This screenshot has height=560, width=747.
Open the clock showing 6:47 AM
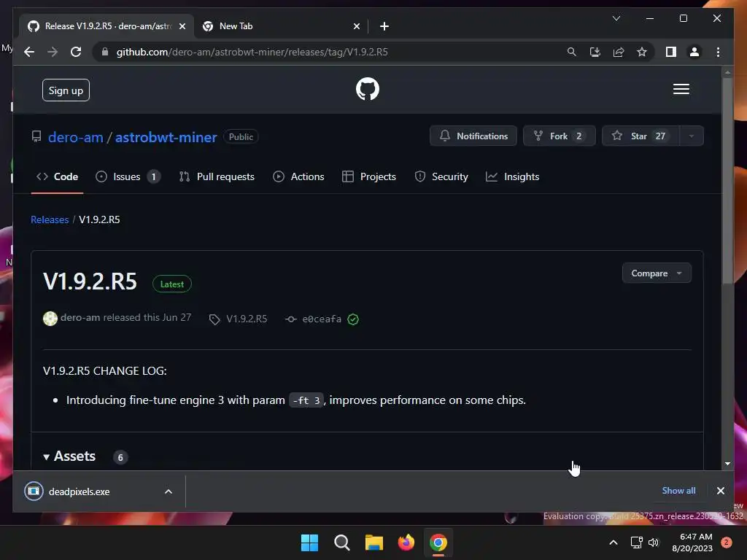click(x=692, y=542)
